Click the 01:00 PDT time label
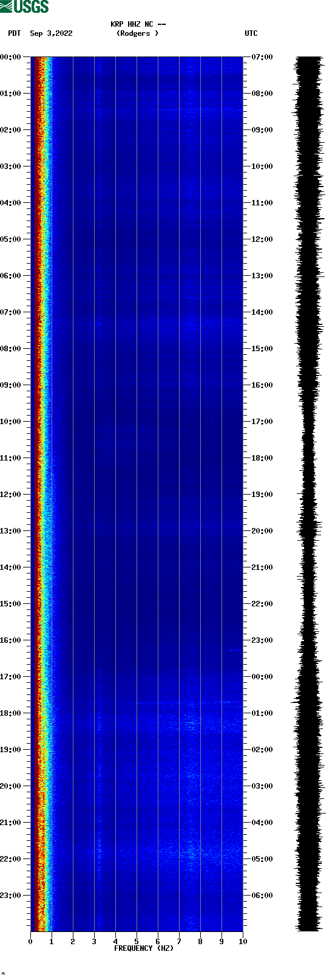 click(x=11, y=94)
